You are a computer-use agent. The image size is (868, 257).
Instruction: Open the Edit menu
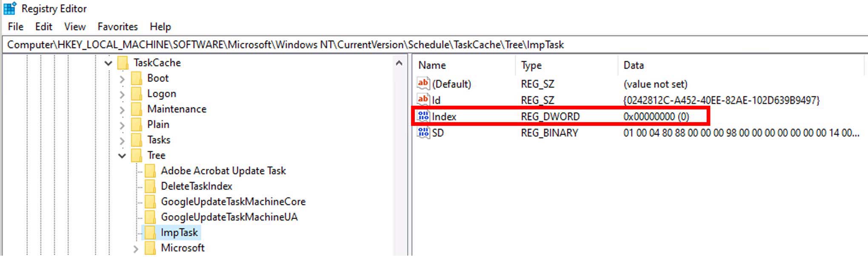tap(43, 26)
